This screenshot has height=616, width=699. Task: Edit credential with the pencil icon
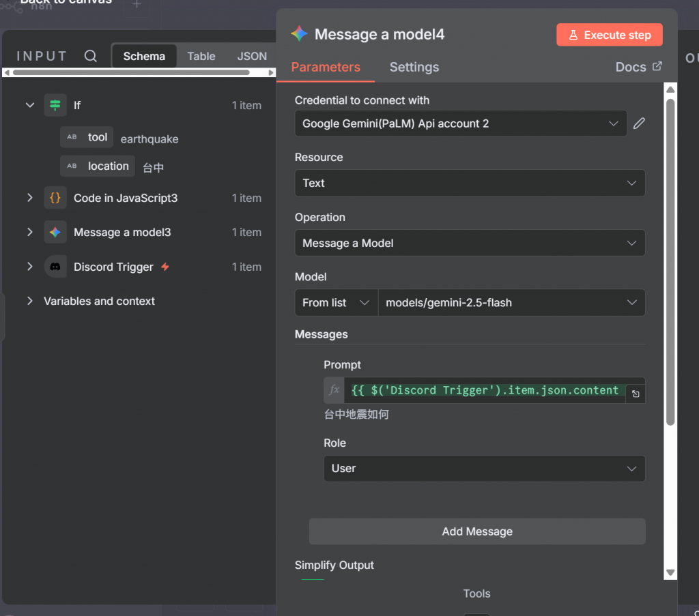[639, 123]
